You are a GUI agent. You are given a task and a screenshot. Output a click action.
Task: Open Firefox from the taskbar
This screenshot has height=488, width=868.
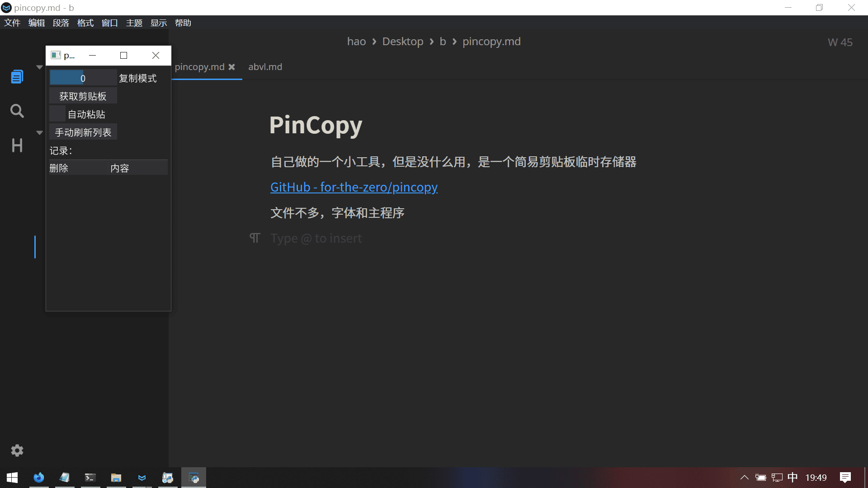coord(39,478)
